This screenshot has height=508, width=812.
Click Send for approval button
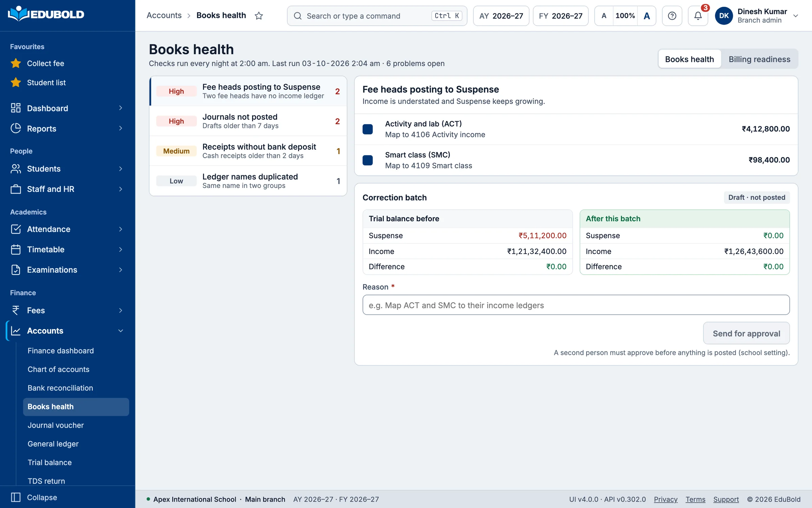tap(746, 333)
